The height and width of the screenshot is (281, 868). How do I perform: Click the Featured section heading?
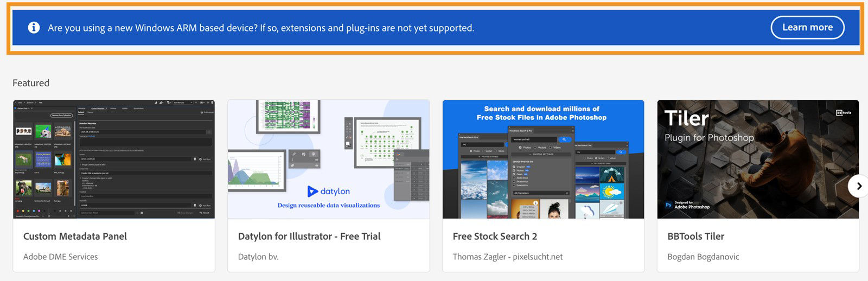31,83
